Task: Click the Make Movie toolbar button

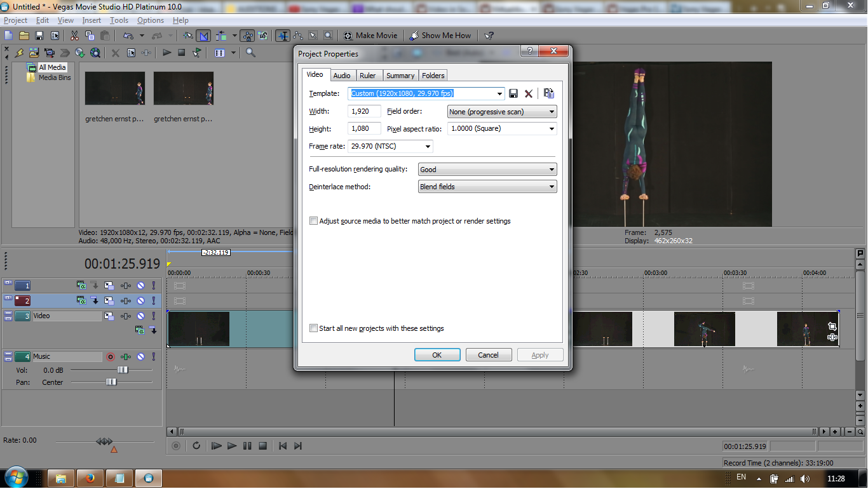Action: (370, 36)
